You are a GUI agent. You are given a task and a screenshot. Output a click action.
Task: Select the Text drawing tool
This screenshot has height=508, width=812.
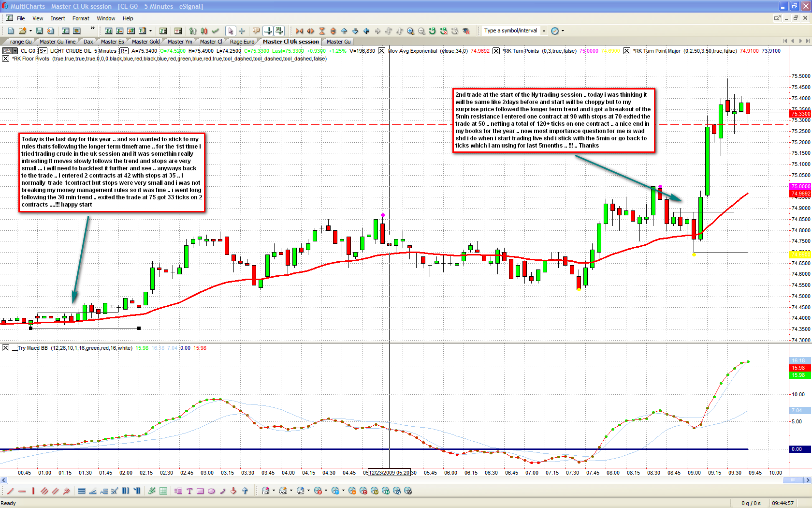(x=189, y=491)
